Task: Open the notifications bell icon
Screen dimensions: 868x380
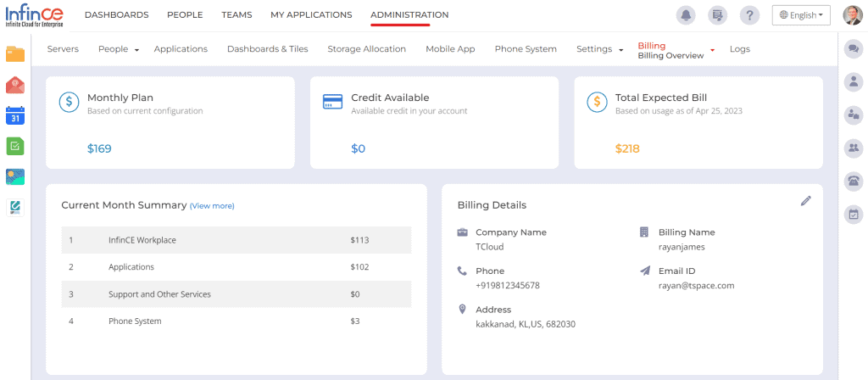Action: (686, 15)
